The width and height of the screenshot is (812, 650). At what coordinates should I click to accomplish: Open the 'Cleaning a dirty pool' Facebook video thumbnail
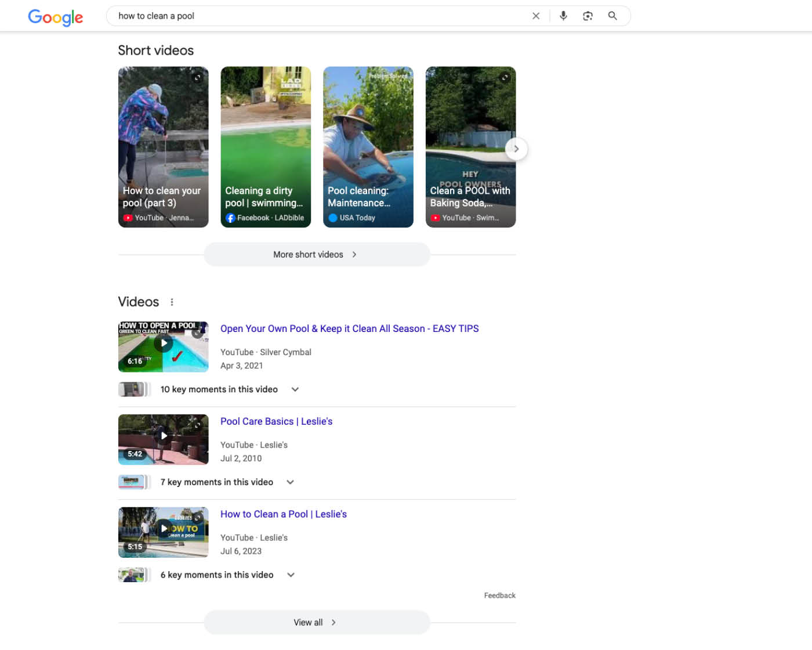tap(266, 147)
